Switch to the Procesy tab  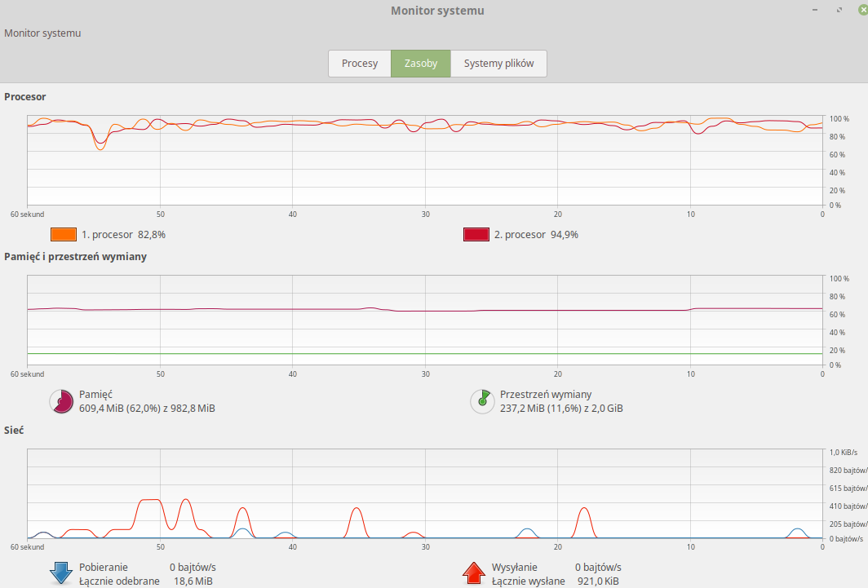(x=359, y=64)
